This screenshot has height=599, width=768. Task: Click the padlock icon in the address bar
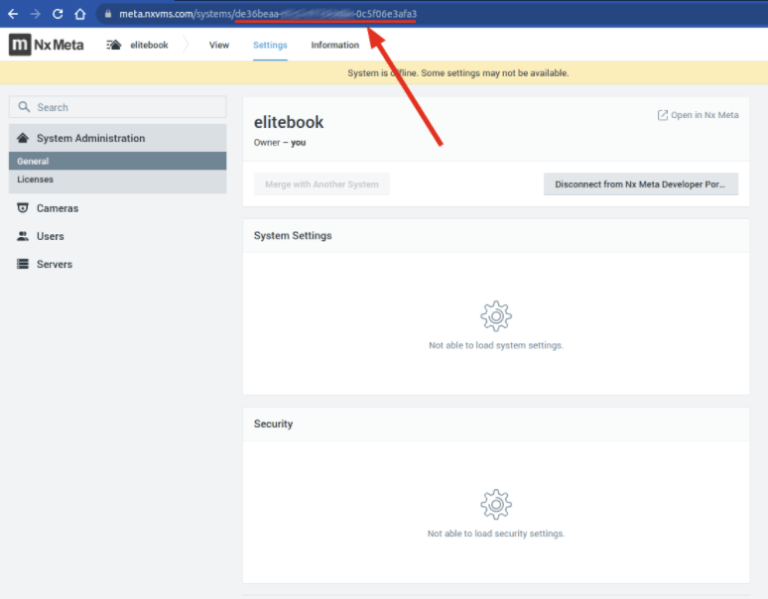tap(108, 14)
